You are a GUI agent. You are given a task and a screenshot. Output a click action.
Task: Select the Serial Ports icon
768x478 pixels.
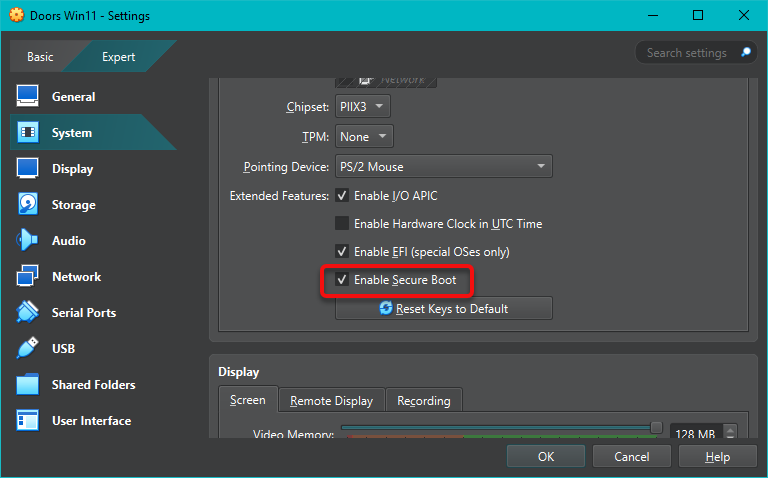pos(28,313)
